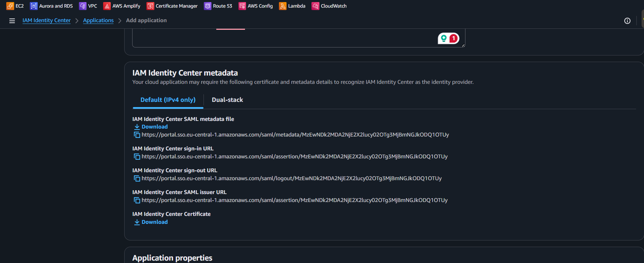
Task: Download the IAM Identity Center Certificate
Action: 151,222
